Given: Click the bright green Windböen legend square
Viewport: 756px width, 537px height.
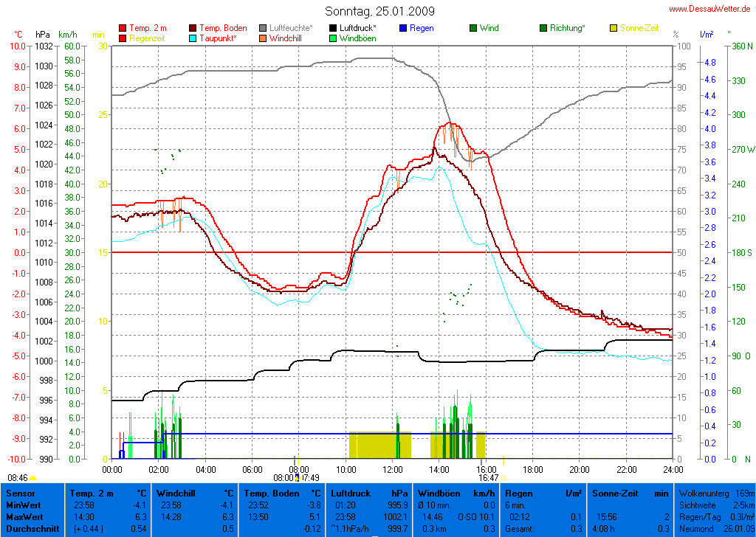Looking at the screenshot, I should coord(334,38).
